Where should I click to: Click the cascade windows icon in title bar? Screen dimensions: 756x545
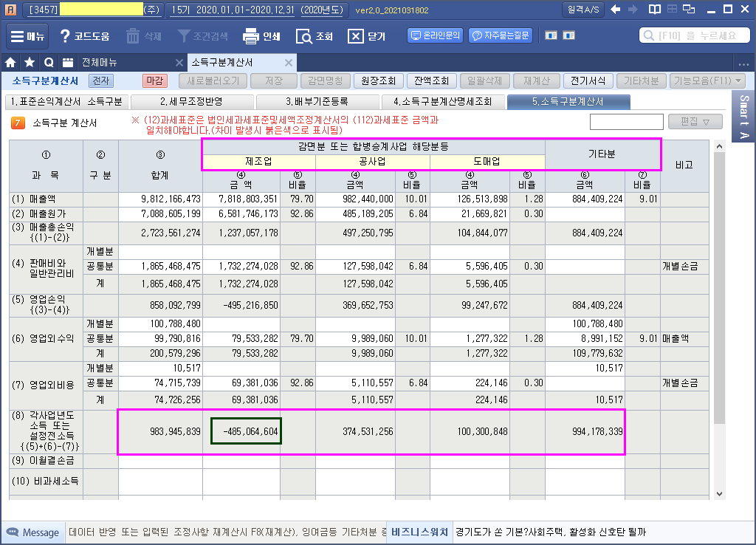(x=690, y=9)
